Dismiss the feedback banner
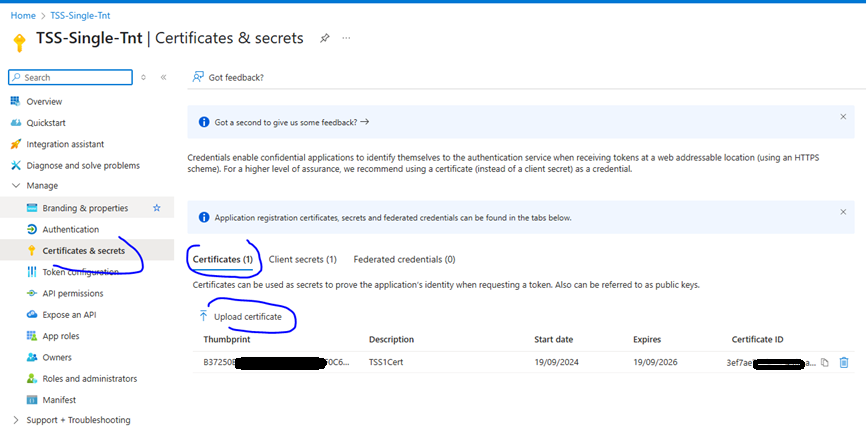 point(843,117)
